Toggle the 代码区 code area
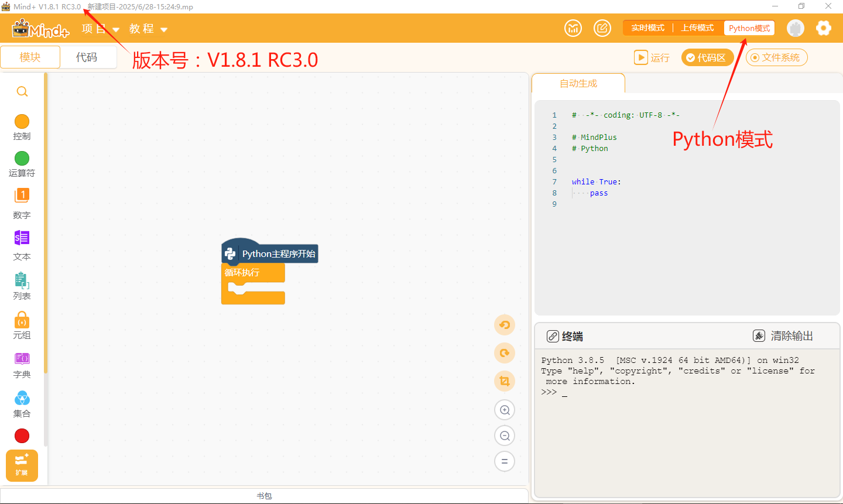 pos(707,57)
